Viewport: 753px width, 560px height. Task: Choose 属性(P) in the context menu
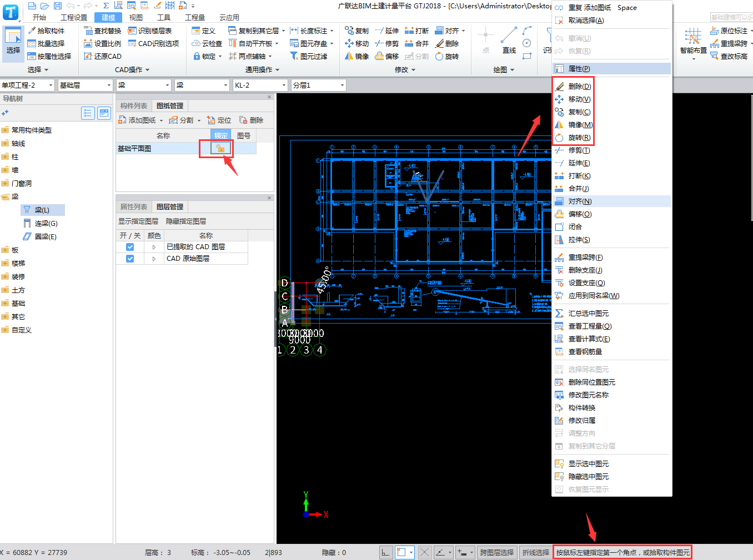coord(612,68)
